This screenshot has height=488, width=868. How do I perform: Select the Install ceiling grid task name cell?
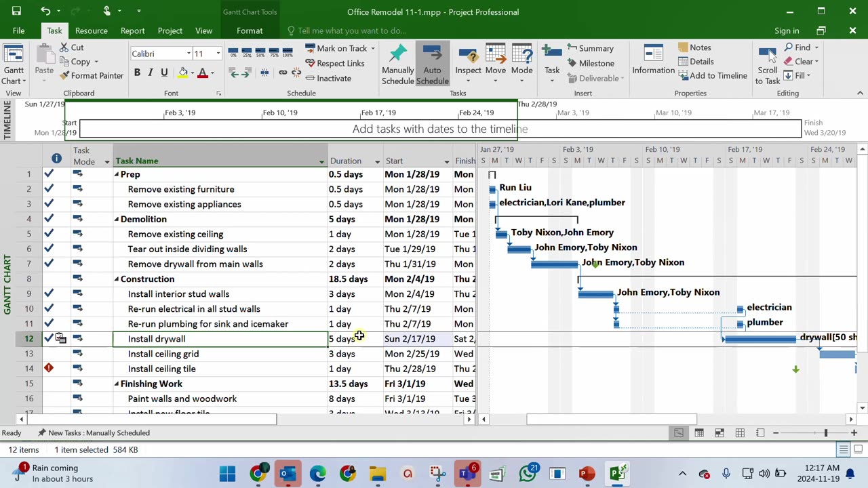click(220, 354)
